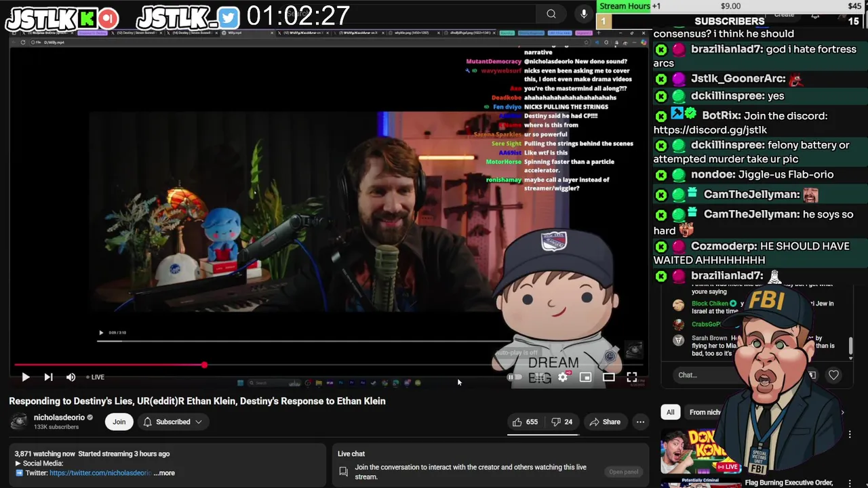868x488 pixels.
Task: Select the From nicholasdeorio filter chip
Action: pyautogui.click(x=705, y=412)
